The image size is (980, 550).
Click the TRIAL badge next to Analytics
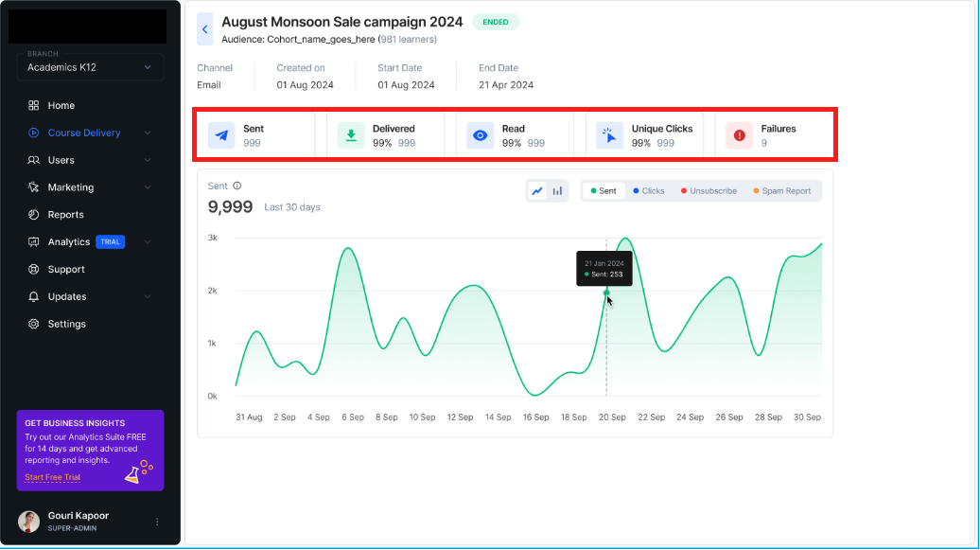tap(110, 242)
